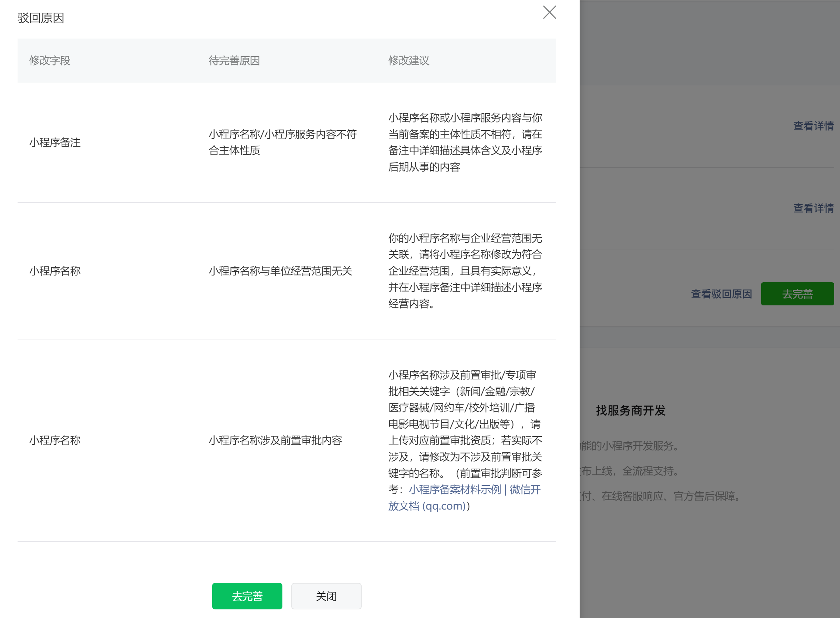Click the green 去完善 button in dialog

pyautogui.click(x=247, y=596)
